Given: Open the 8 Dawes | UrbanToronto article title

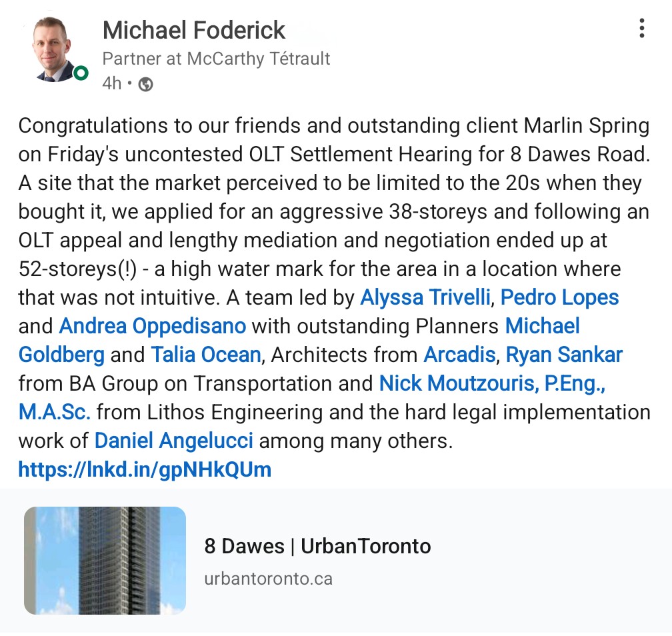Looking at the screenshot, I should (317, 547).
